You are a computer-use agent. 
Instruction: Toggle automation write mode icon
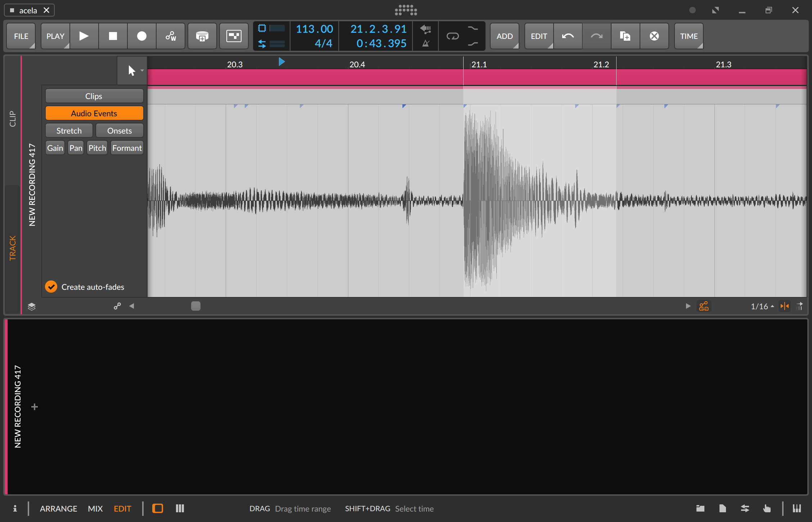(171, 36)
